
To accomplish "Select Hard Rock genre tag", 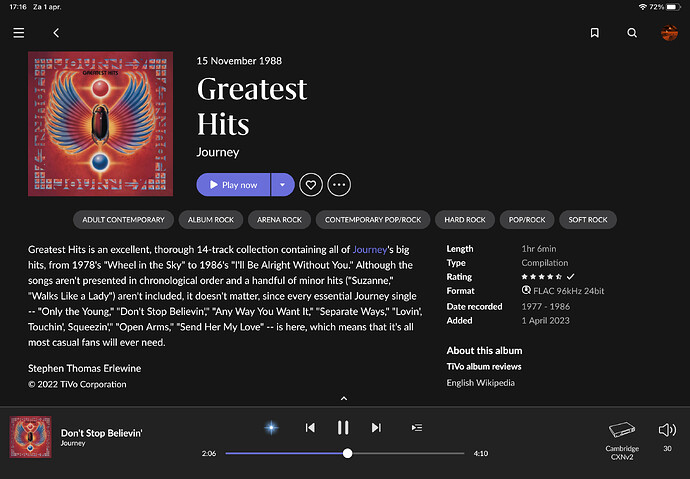I will [465, 219].
